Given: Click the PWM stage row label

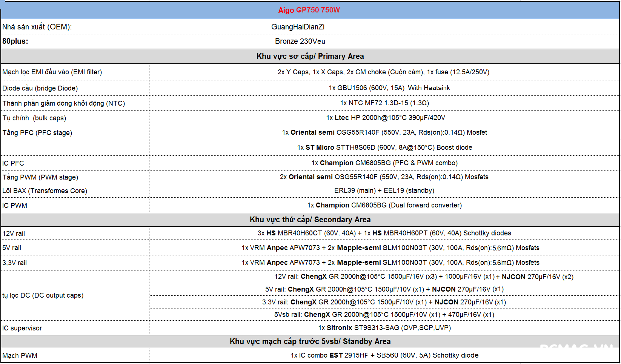Looking at the screenshot, I should pos(40,177).
